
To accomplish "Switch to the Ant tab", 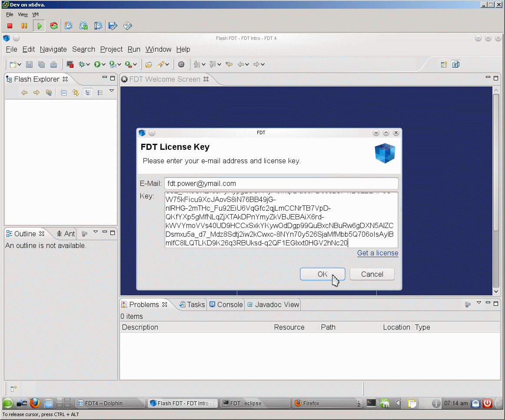I will click(66, 234).
